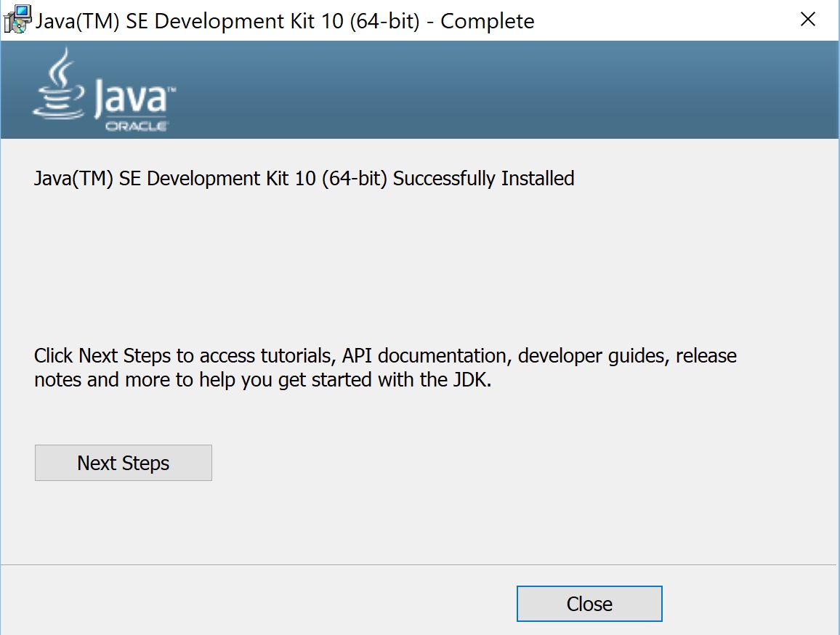Click the highlighted border of the Close button
Viewport: 840px width, 635px height.
tap(589, 588)
